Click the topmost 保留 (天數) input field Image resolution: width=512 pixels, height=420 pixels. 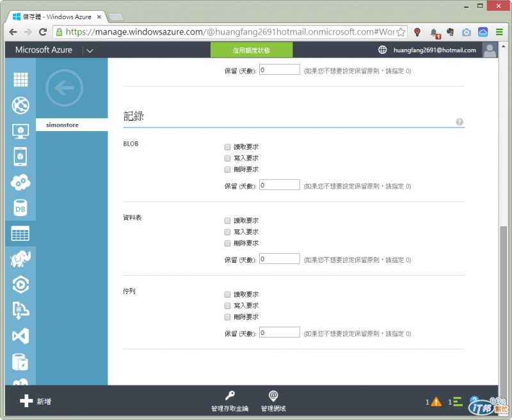tap(280, 69)
